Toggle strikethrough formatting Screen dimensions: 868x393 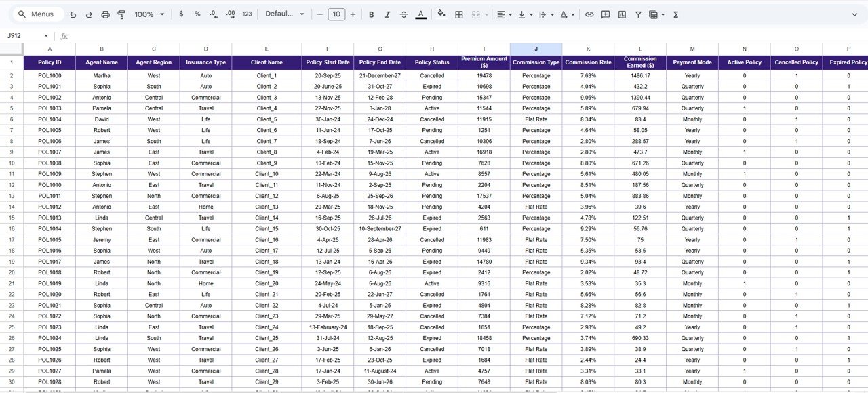[x=403, y=14]
